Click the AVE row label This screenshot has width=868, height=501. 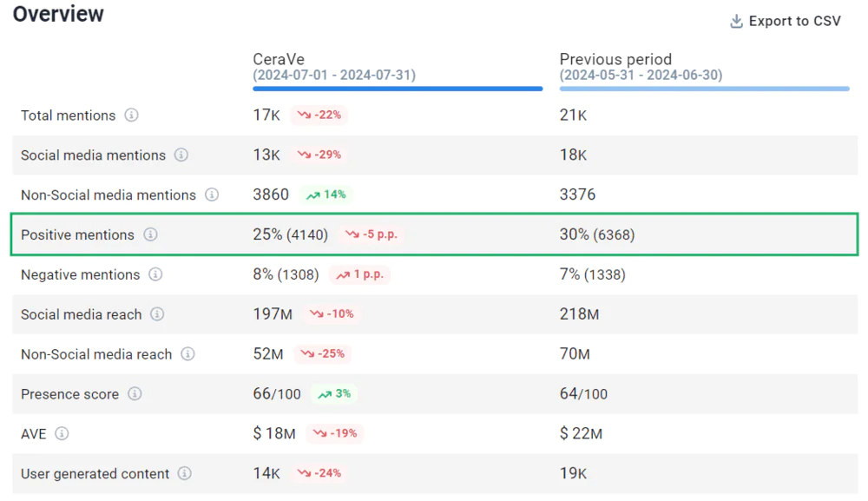coord(33,434)
